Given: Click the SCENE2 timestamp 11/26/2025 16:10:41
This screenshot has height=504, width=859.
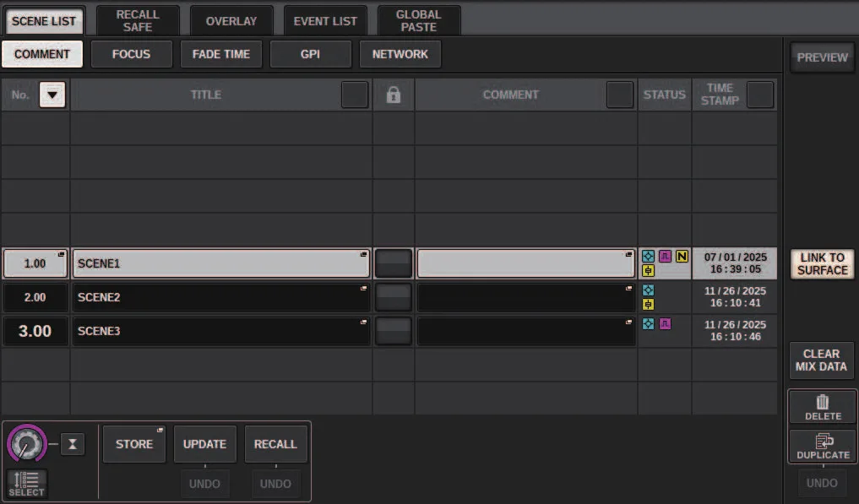Looking at the screenshot, I should [x=735, y=297].
